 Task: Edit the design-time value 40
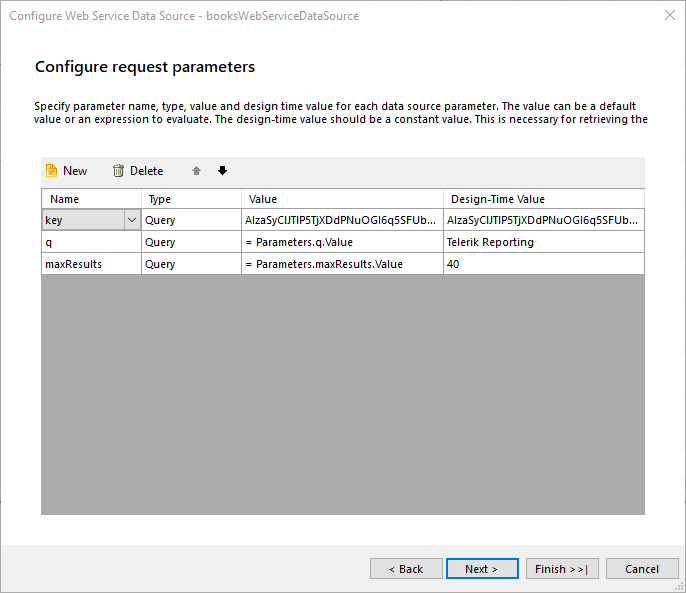coord(543,264)
